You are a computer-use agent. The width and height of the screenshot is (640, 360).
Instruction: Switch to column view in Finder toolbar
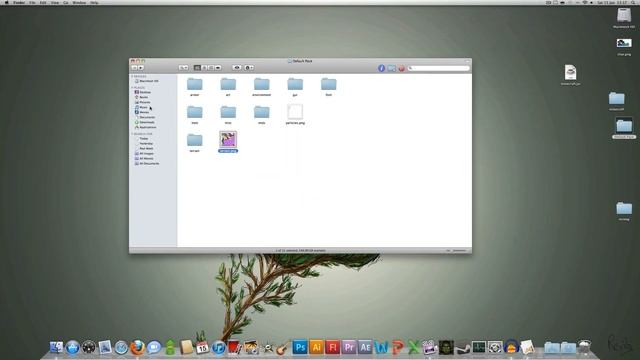coord(211,68)
